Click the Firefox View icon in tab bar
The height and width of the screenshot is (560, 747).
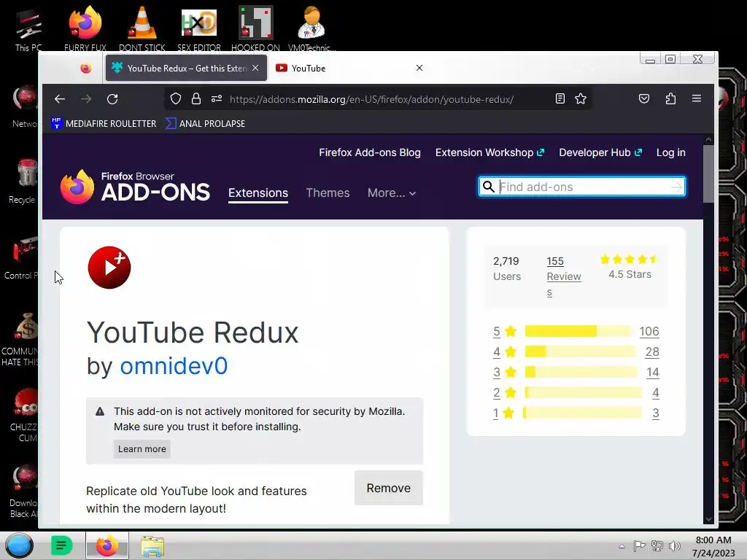[x=86, y=69]
